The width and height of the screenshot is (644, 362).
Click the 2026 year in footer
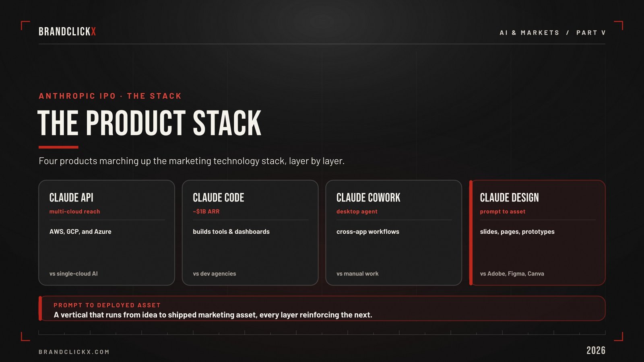596,350
